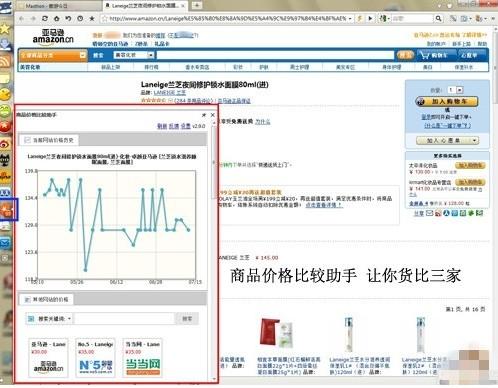The image size is (498, 388).
Task: Switch to the Maxthon browser tab
Action: tap(57, 6)
